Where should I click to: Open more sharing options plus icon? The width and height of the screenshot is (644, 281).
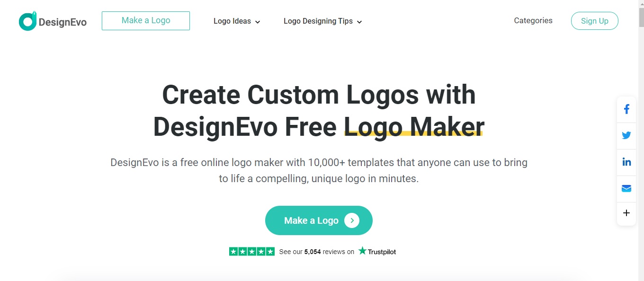626,213
